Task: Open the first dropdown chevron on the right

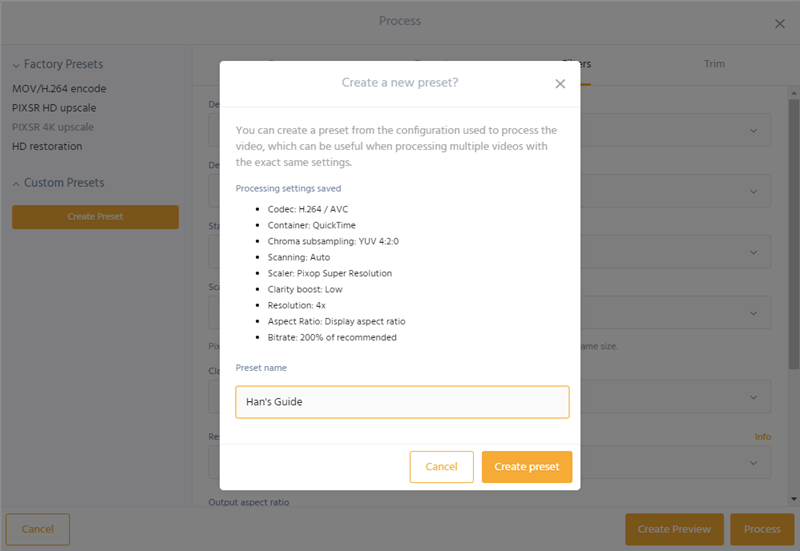Action: [754, 131]
